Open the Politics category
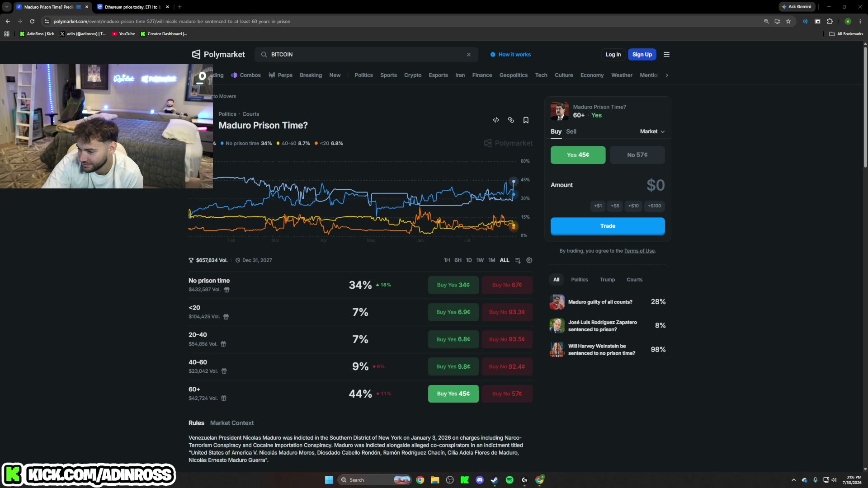Screen dimensions: 868x488 coord(364,75)
